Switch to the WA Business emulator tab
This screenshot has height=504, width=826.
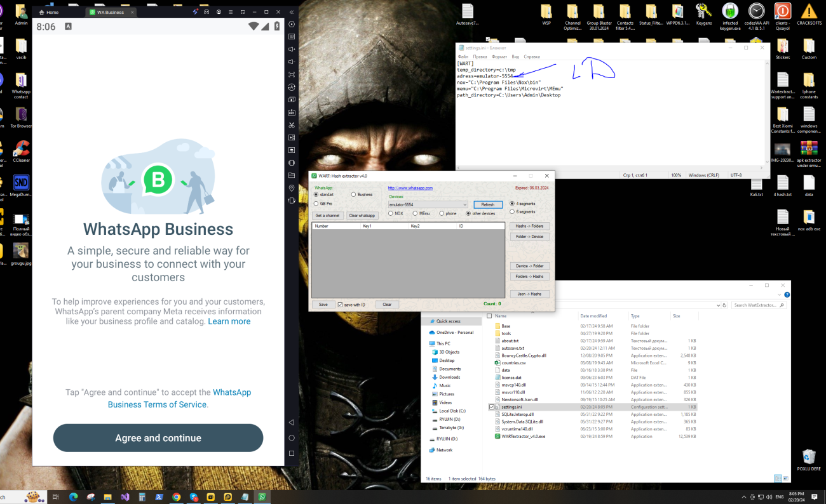coord(112,12)
